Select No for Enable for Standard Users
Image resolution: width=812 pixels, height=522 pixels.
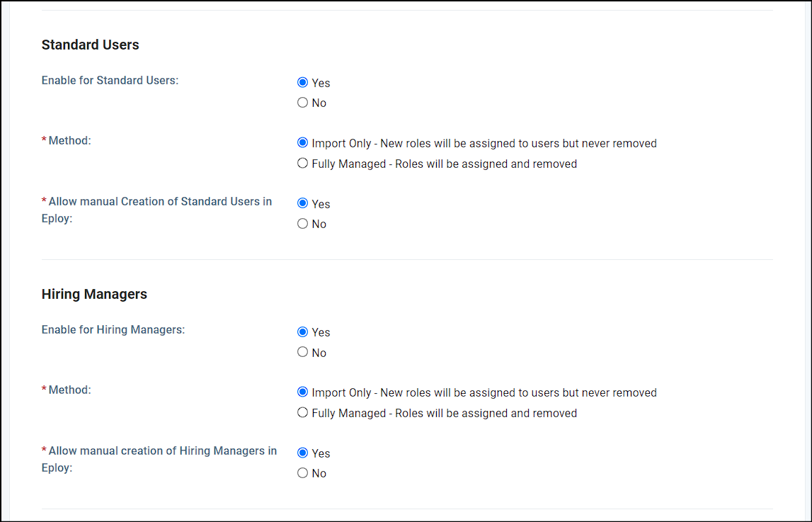[x=303, y=102]
